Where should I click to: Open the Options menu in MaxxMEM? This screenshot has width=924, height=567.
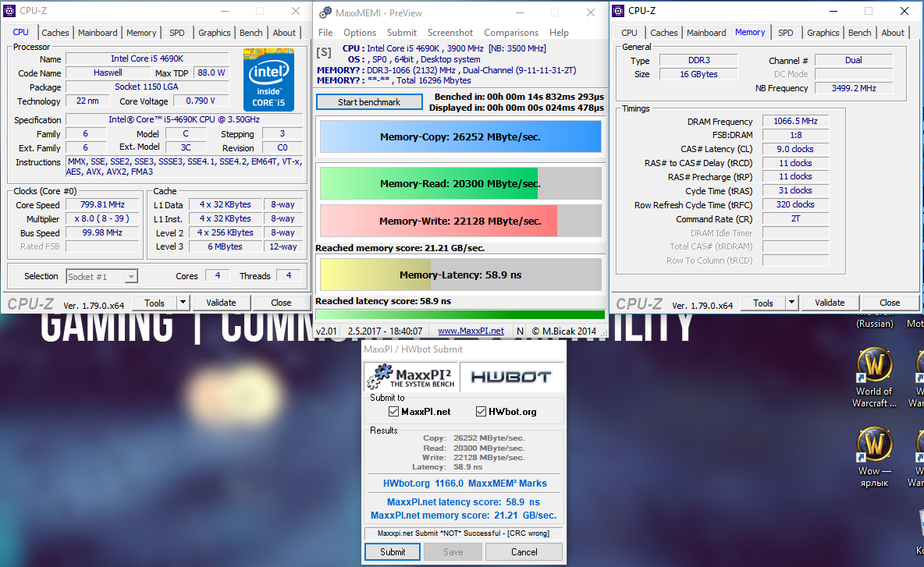coord(360,33)
